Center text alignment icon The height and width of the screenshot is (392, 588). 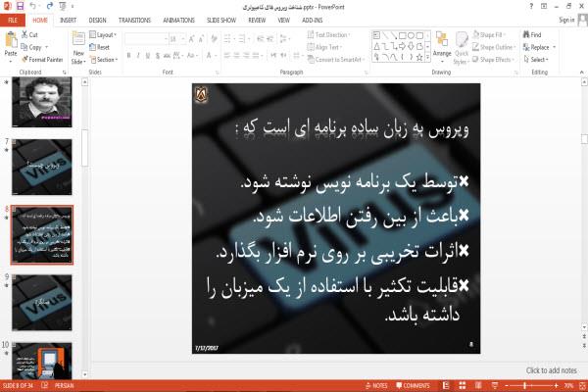pos(236,56)
